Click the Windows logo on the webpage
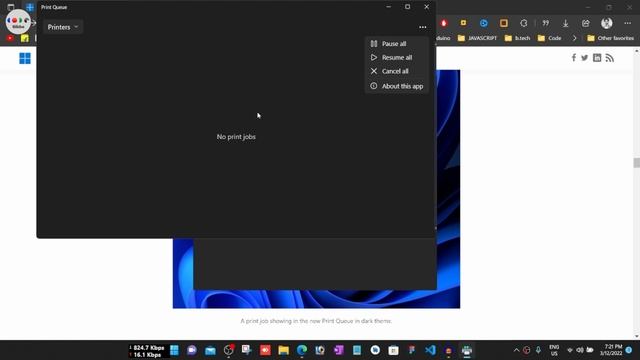The height and width of the screenshot is (360, 640). coord(25,58)
